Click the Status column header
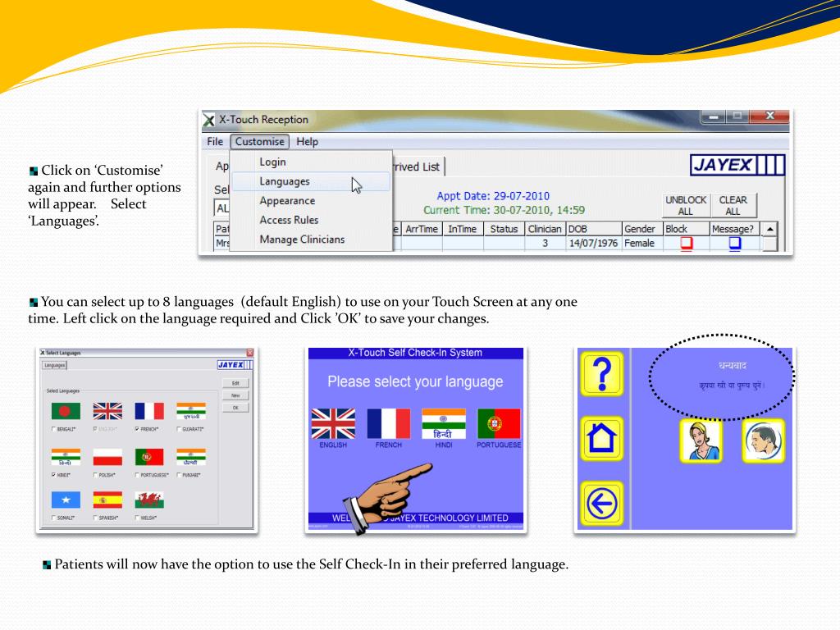The height and width of the screenshot is (630, 840). (504, 229)
